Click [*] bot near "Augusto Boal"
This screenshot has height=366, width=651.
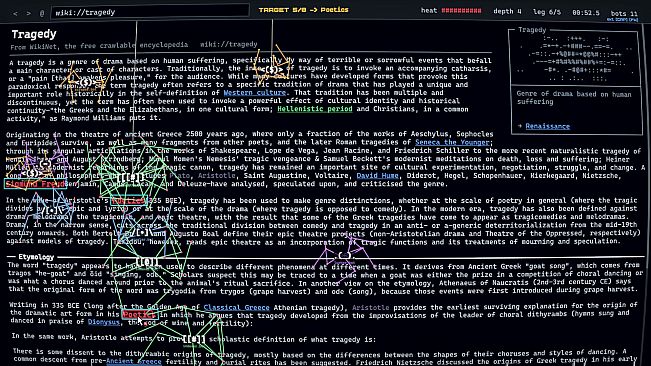[142, 233]
